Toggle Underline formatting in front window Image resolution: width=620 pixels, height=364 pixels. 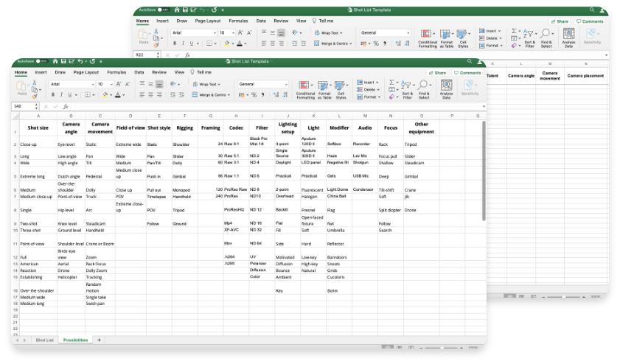(x=69, y=95)
